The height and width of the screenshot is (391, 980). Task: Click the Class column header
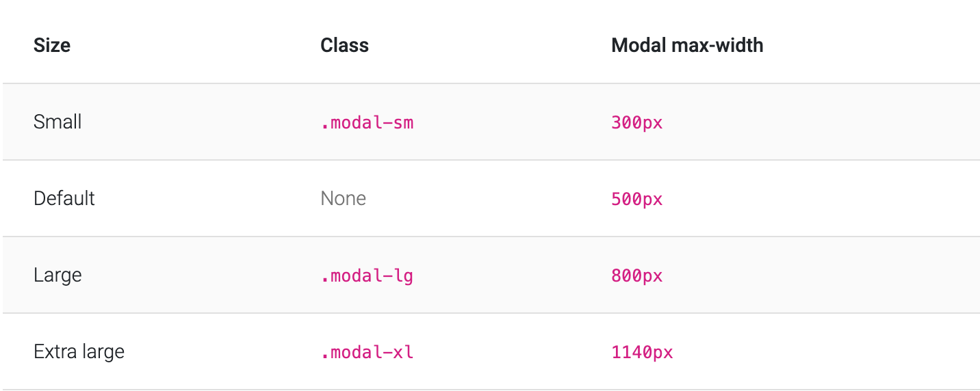[344, 45]
